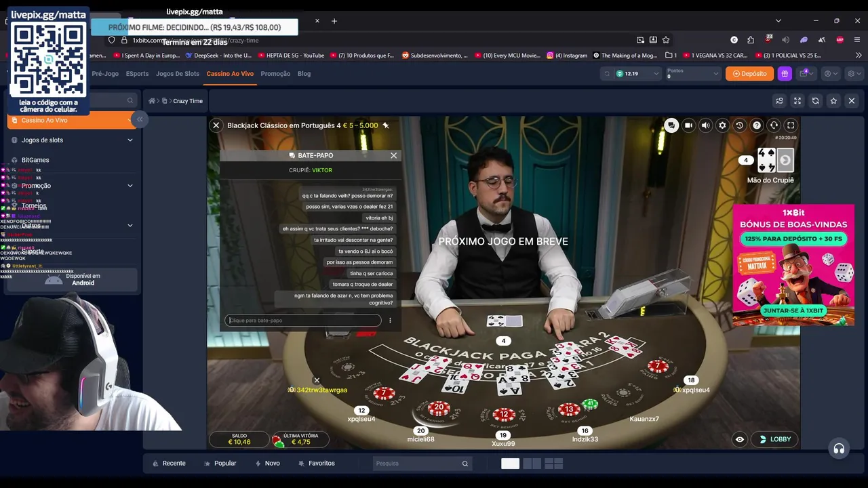The height and width of the screenshot is (488, 868).
Task: Open the chat options three-dot menu
Action: [x=390, y=321]
